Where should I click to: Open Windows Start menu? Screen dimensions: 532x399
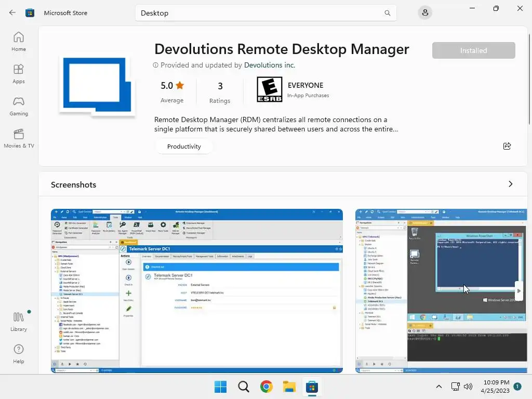pyautogui.click(x=220, y=387)
